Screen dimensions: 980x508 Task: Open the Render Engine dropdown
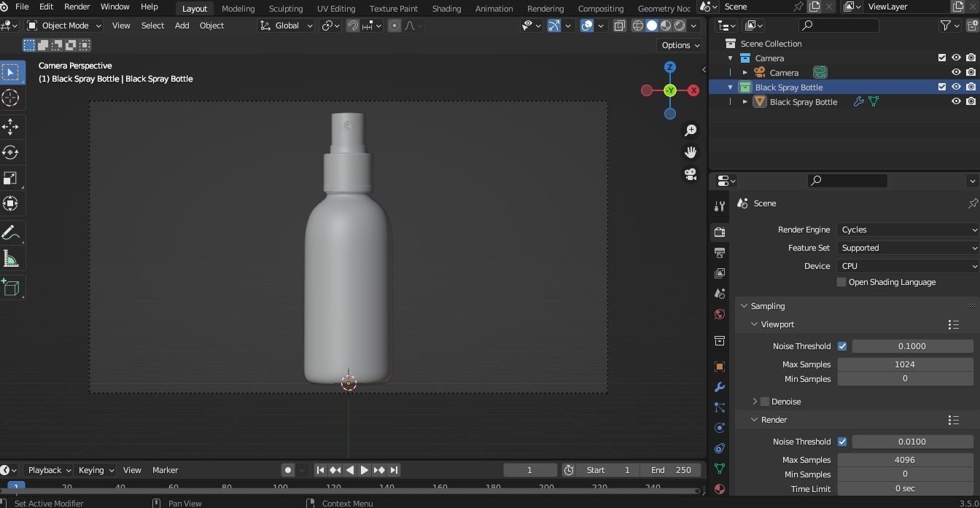(908, 230)
